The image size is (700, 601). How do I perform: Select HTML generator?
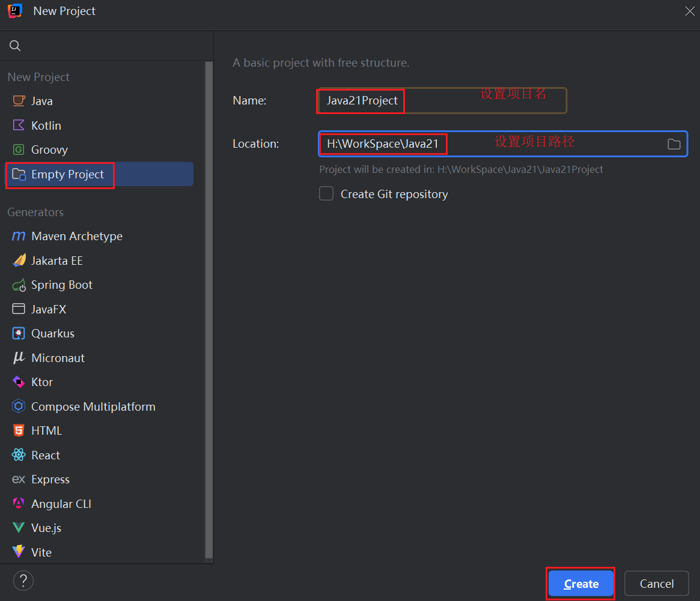pos(99,430)
